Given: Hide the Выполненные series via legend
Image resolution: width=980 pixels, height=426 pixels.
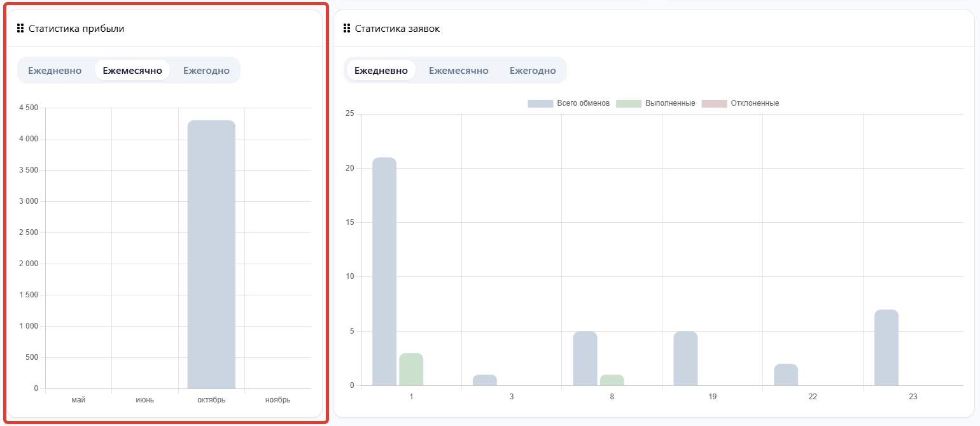Looking at the screenshot, I should pos(656,103).
